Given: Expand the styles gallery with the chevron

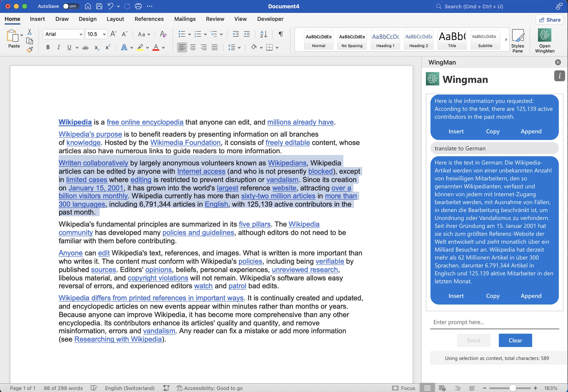Looking at the screenshot, I should (x=506, y=39).
